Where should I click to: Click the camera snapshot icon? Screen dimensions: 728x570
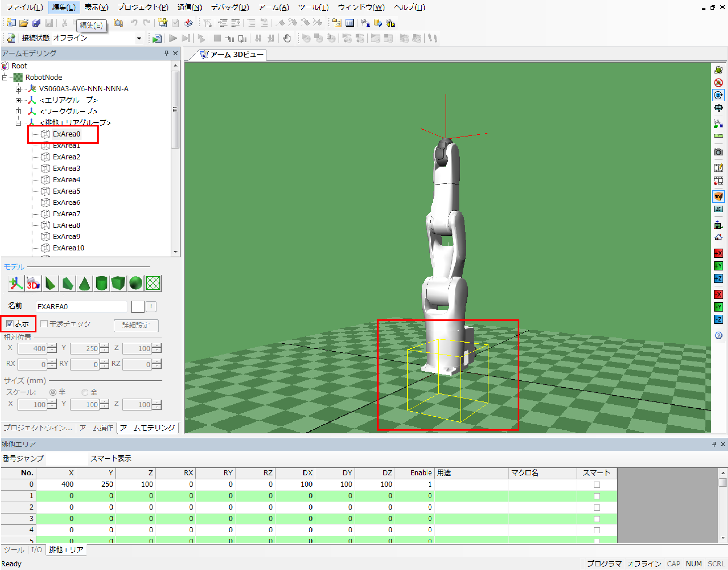point(718,152)
